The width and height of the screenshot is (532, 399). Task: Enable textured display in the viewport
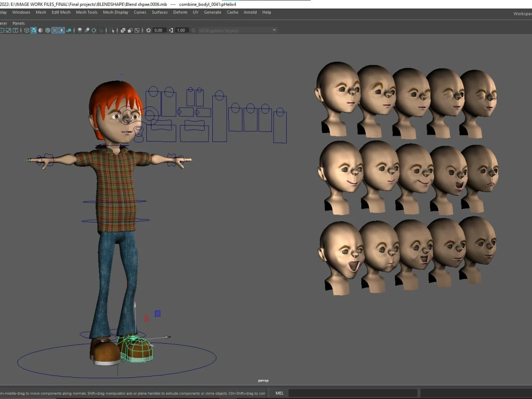coord(54,30)
